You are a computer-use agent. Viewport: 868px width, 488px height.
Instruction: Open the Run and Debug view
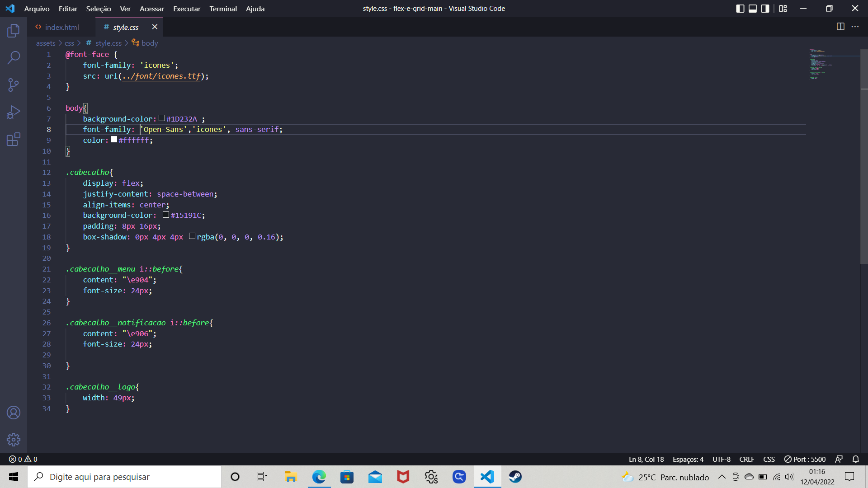coord(14,112)
